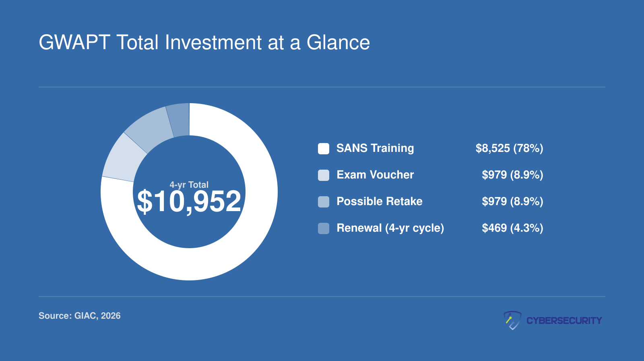Click the "Source: GIAC, 2026" footnote
Screen dimensions: 644x361
click(80, 316)
